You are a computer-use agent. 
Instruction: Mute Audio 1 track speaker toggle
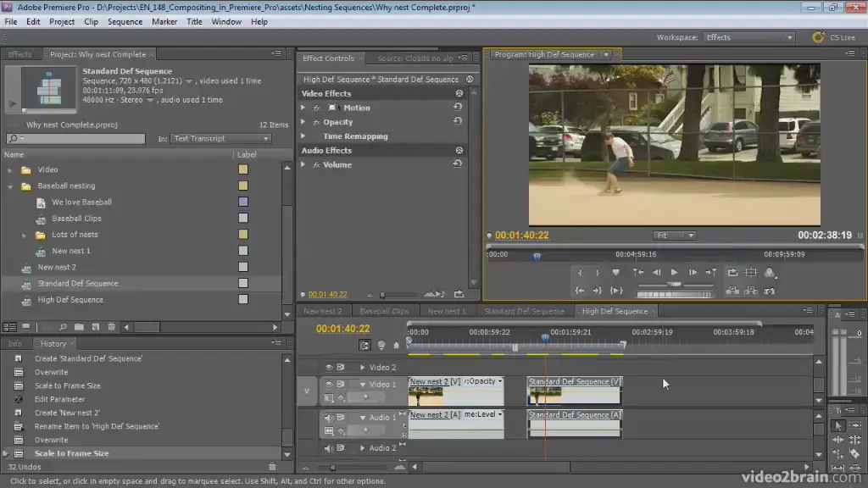(x=329, y=418)
